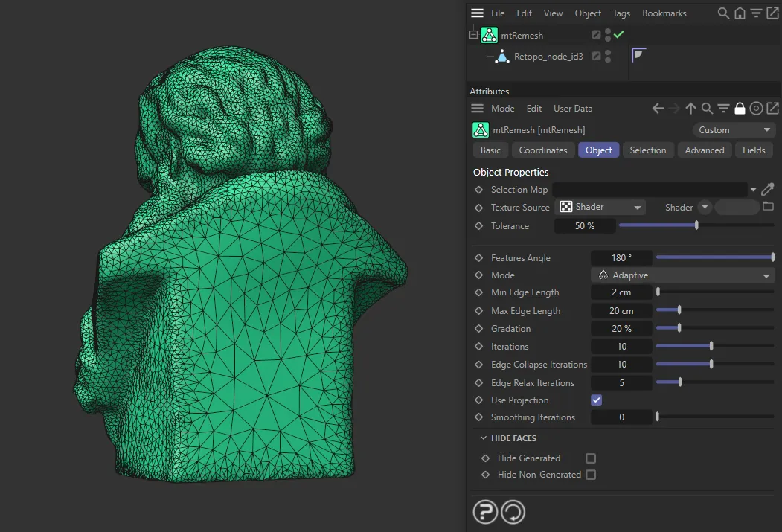Image resolution: width=782 pixels, height=532 pixels.
Task: Open search in the Object Manager toolbar
Action: click(723, 13)
